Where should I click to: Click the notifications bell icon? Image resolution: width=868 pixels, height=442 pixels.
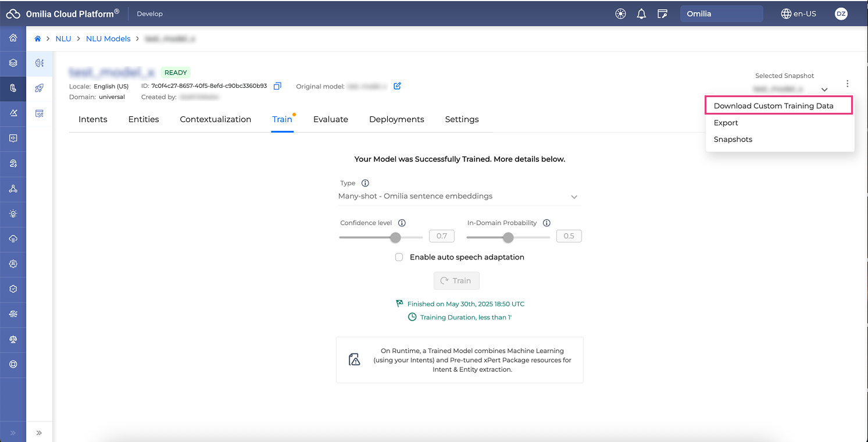pyautogui.click(x=641, y=14)
